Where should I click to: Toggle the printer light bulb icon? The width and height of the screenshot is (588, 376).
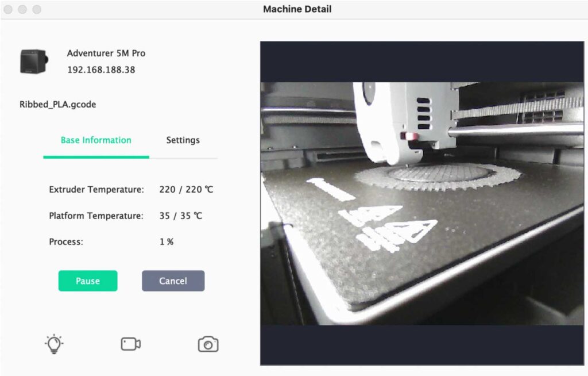(54, 344)
